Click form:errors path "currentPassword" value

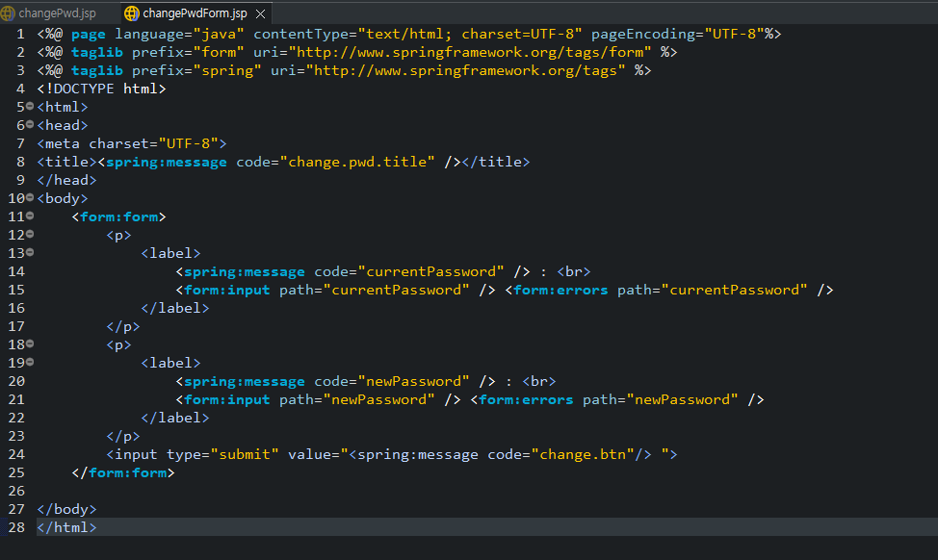tap(739, 290)
